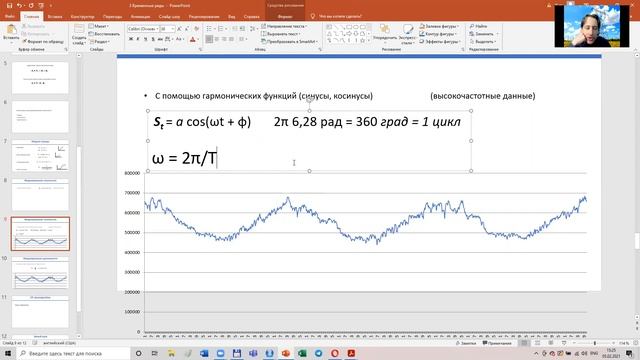Open Выровнять текст align text menu
The height and width of the screenshot is (360, 640).
pyautogui.click(x=281, y=34)
